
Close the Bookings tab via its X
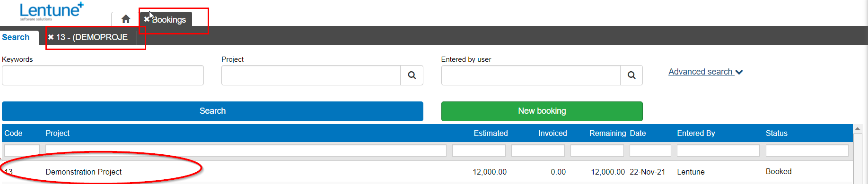pyautogui.click(x=147, y=19)
